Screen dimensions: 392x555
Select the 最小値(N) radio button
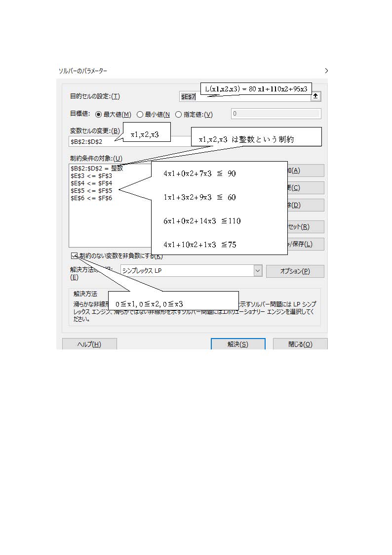pyautogui.click(x=140, y=115)
